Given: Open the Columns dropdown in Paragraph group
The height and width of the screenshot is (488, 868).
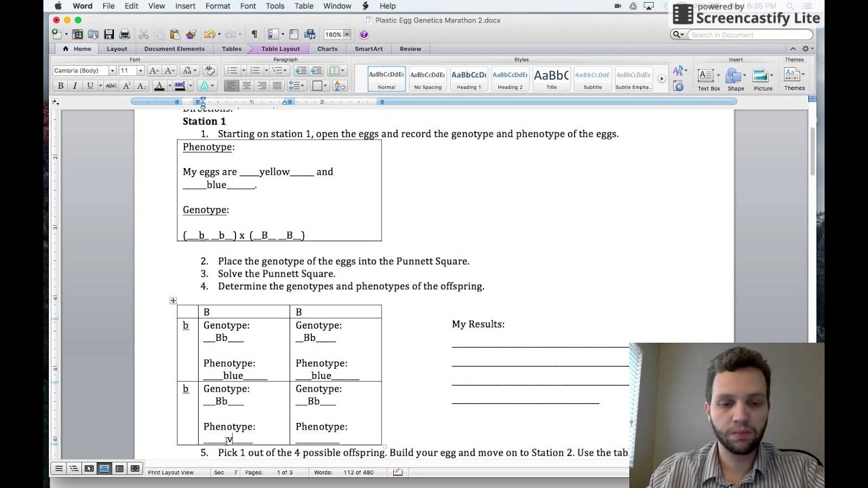Looking at the screenshot, I should pos(336,70).
